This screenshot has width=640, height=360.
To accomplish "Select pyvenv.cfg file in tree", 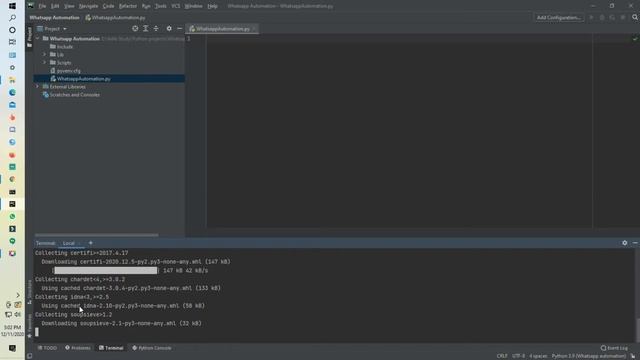I will (65, 71).
